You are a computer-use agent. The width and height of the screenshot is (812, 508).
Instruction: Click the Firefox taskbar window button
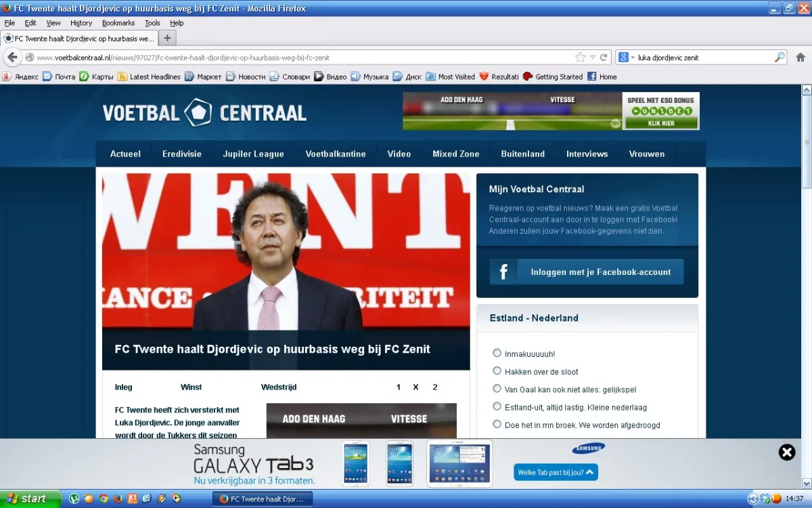pos(263,499)
